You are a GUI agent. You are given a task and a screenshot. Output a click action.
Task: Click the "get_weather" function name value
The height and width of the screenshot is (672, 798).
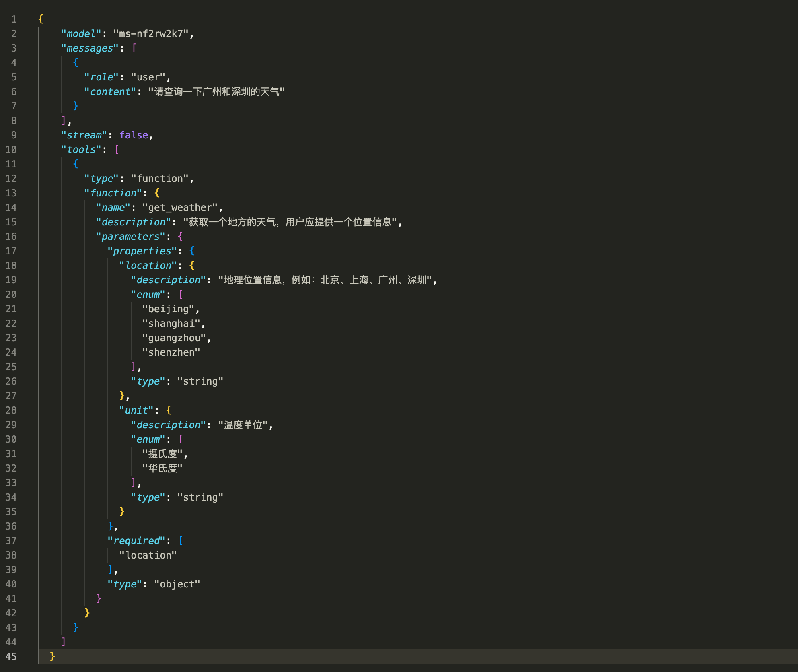(180, 208)
